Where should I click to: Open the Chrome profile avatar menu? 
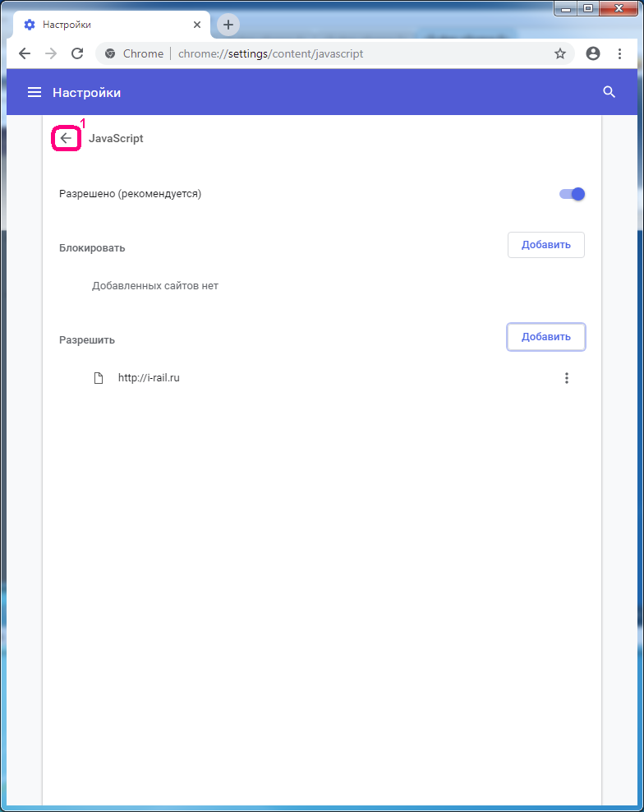(593, 53)
